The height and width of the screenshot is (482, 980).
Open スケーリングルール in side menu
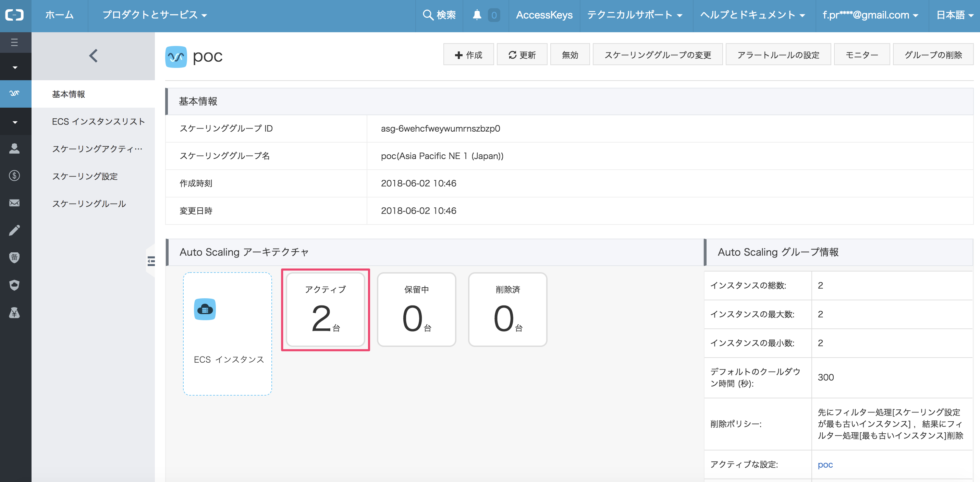[89, 204]
